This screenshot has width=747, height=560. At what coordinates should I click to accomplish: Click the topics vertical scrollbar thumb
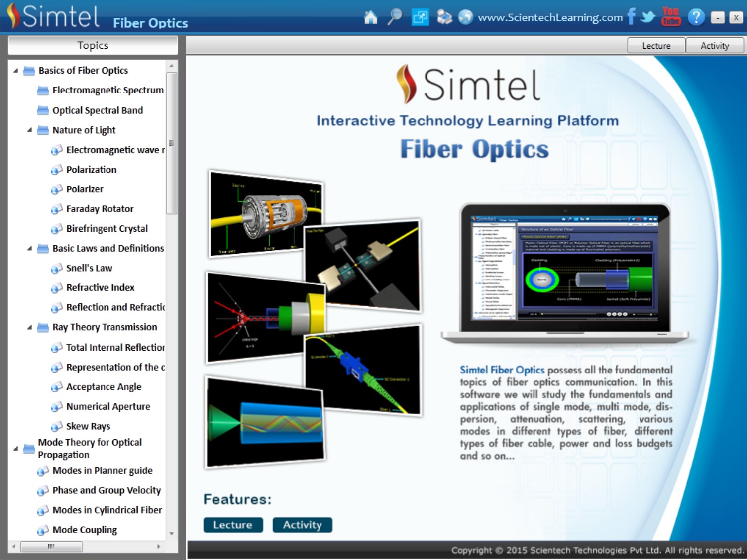point(172,143)
